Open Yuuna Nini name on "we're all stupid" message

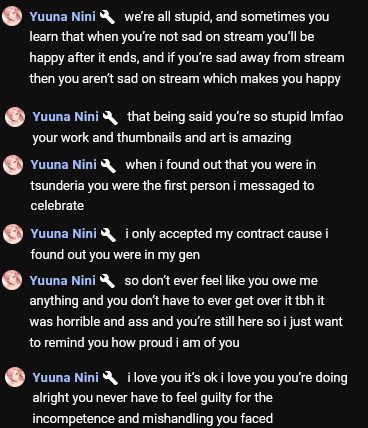tap(63, 17)
